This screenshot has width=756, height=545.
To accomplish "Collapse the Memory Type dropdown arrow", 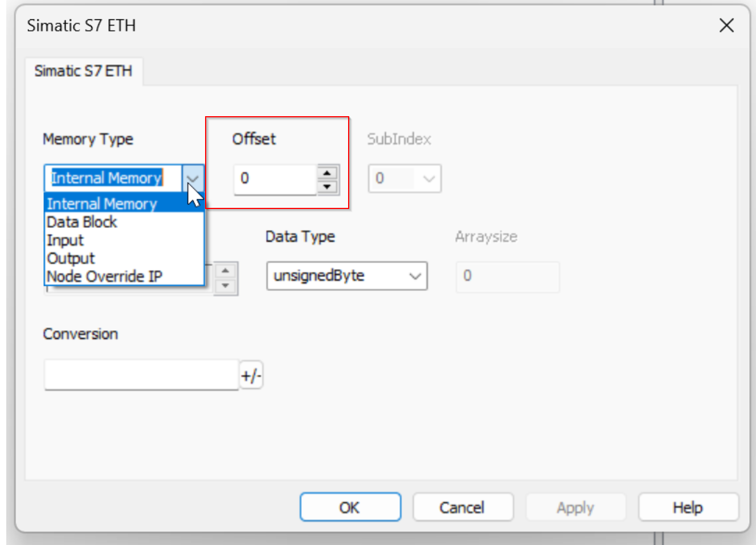I will 193,178.
